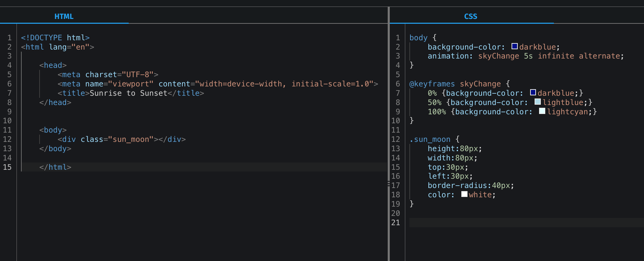Click the '.sun_moon {' selector
644x261 pixels.
click(x=434, y=139)
